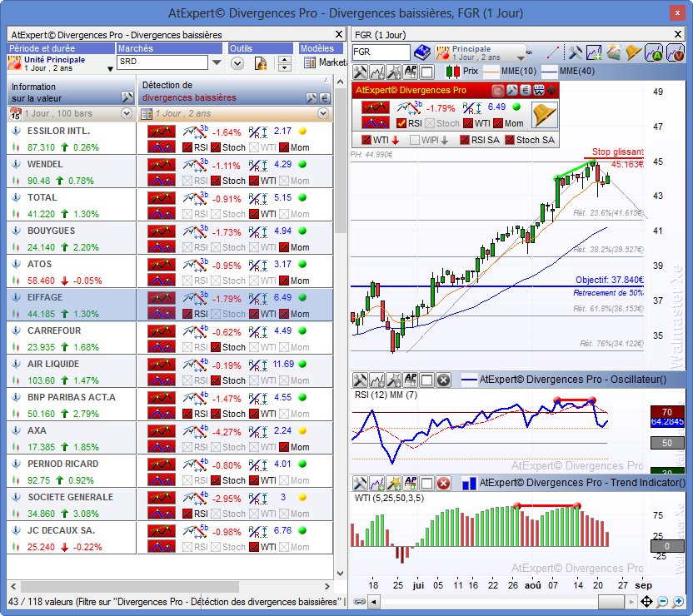The height and width of the screenshot is (616, 693).
Task: Toggle WTI down-arrow checkbox in AtExpert panel
Action: click(366, 140)
